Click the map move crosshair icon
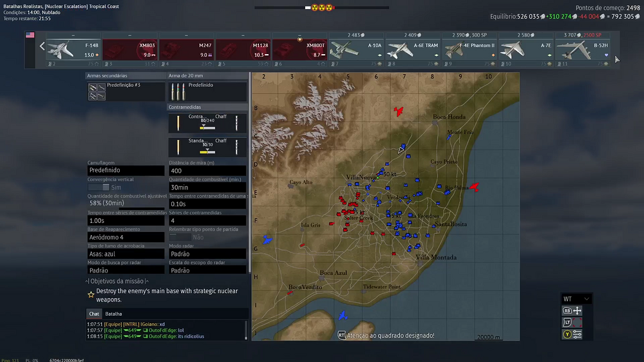644x362 pixels. pos(577,310)
